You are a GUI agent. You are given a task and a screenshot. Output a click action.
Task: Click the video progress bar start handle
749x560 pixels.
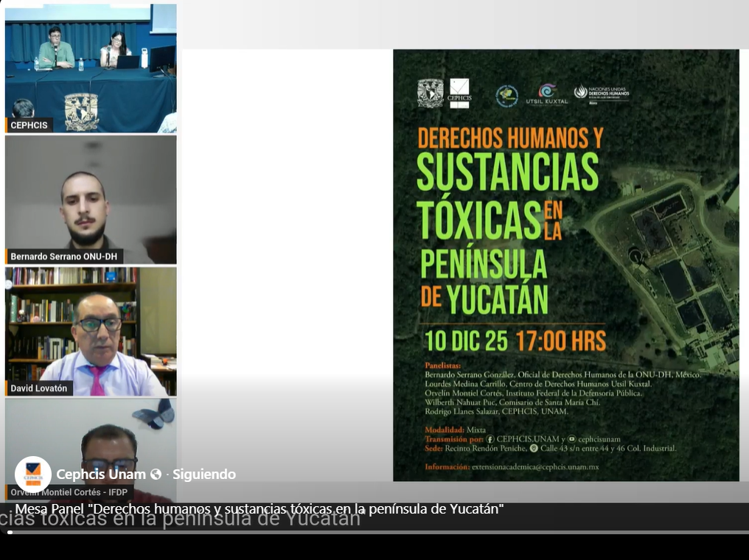point(10,532)
